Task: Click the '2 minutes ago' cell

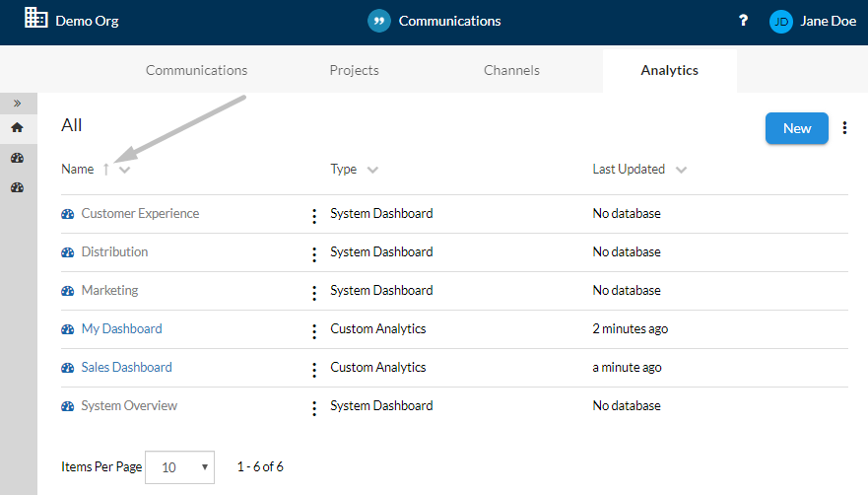Action: coord(630,328)
